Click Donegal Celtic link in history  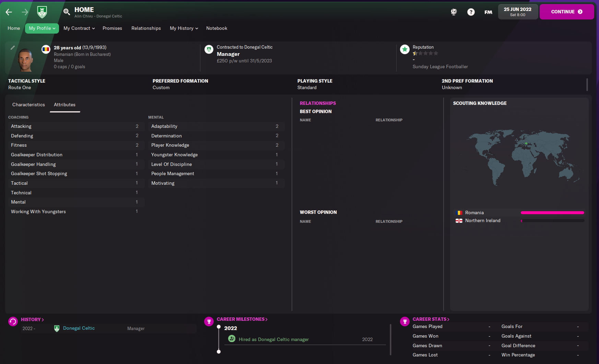click(x=79, y=328)
